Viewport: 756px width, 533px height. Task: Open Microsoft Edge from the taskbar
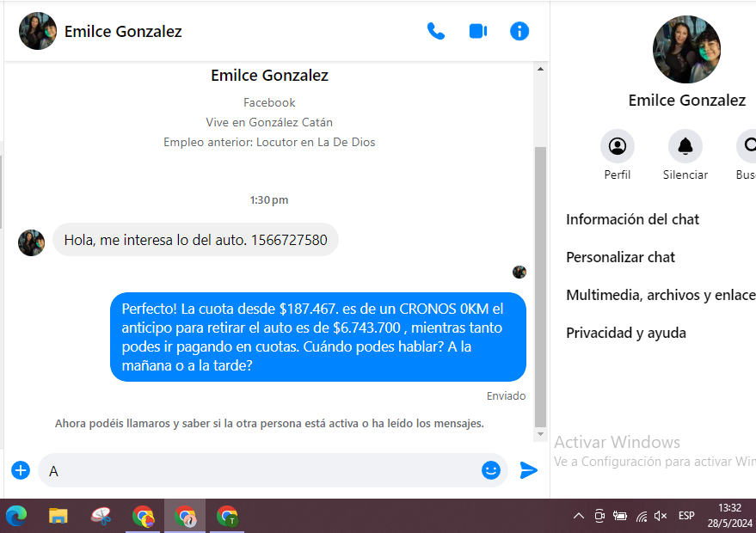[x=16, y=516]
